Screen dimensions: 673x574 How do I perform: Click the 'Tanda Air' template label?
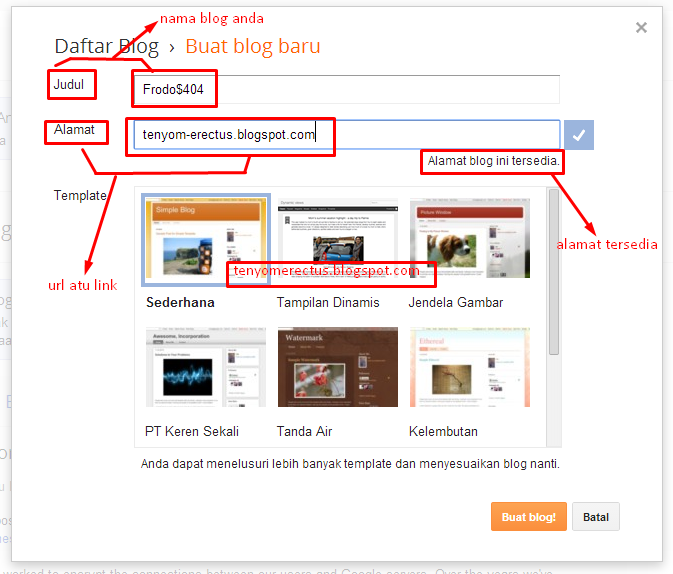pyautogui.click(x=304, y=431)
